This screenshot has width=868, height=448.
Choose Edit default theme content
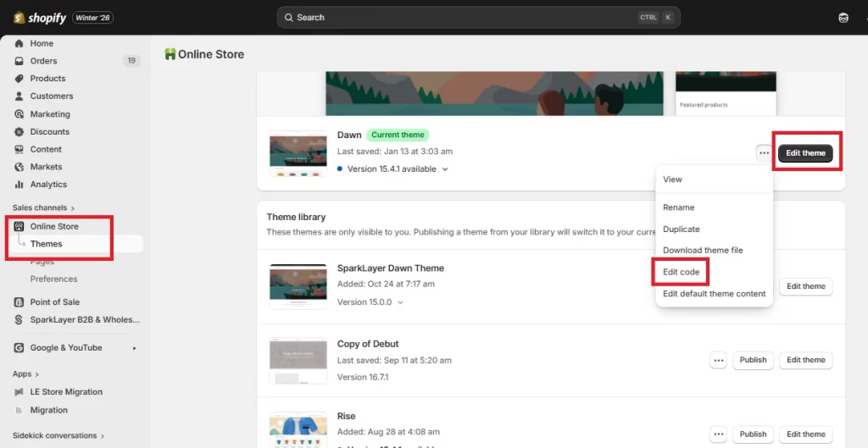pyautogui.click(x=714, y=294)
